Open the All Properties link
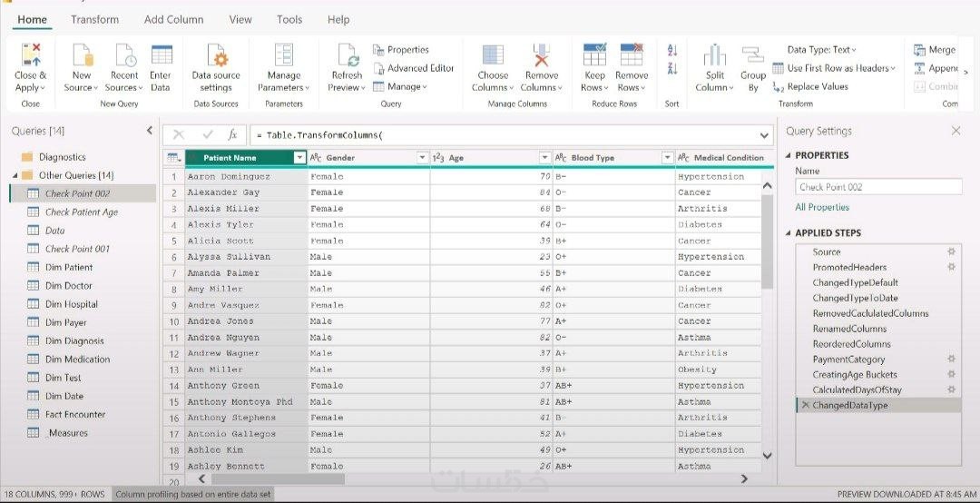This screenshot has height=503, width=980. click(x=822, y=207)
